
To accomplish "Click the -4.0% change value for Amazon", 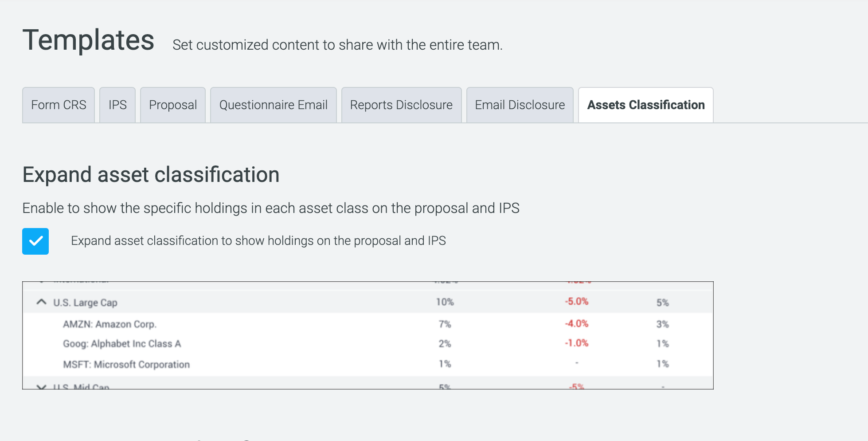I will click(576, 324).
